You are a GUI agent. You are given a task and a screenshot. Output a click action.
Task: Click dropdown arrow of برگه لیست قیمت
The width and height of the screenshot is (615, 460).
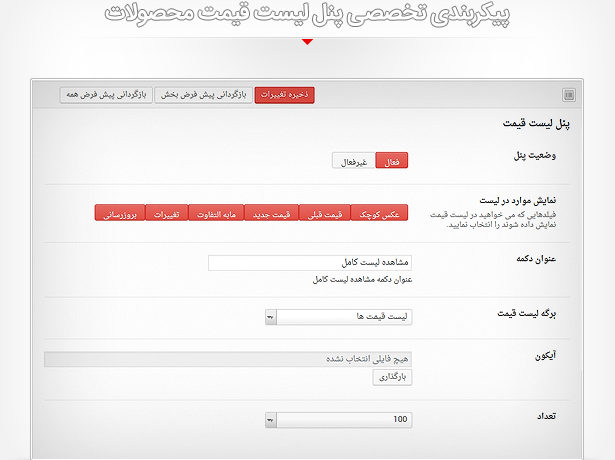coord(271,316)
